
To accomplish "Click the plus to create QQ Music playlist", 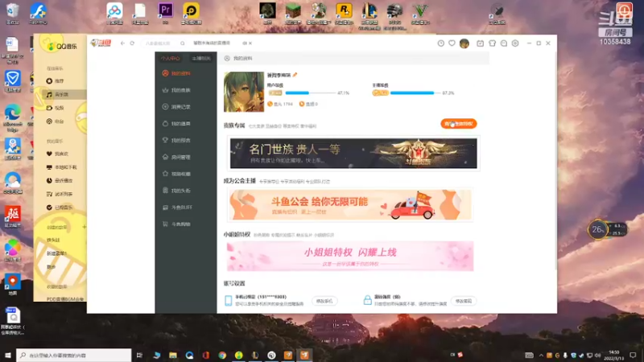I will [85, 227].
